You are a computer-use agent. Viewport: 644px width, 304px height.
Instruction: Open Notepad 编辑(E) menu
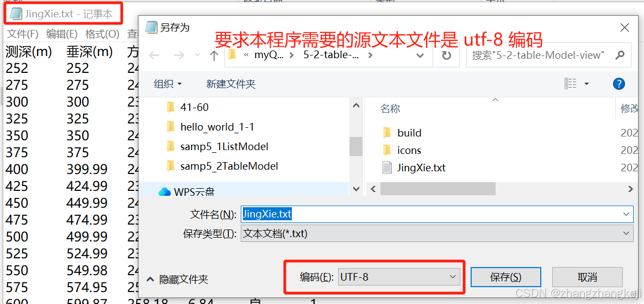(62, 34)
